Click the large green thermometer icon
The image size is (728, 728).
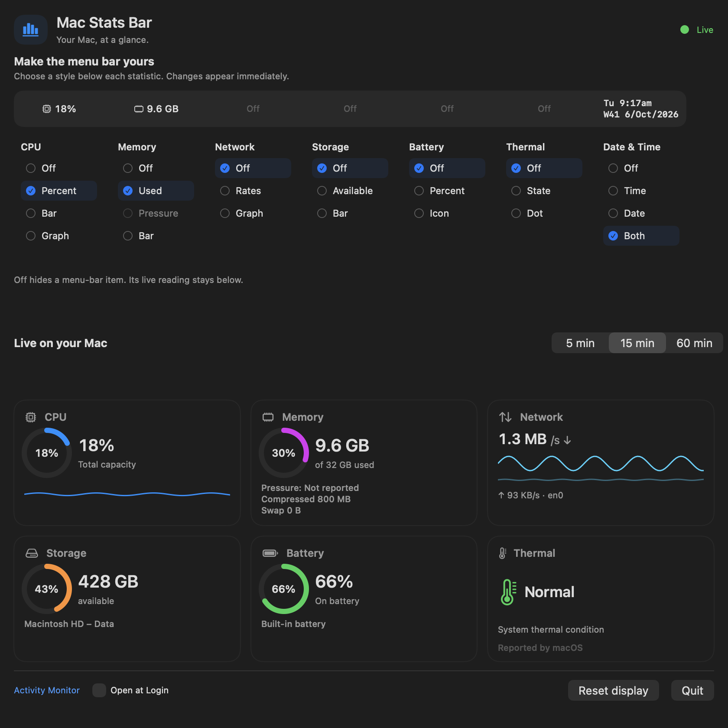[508, 592]
